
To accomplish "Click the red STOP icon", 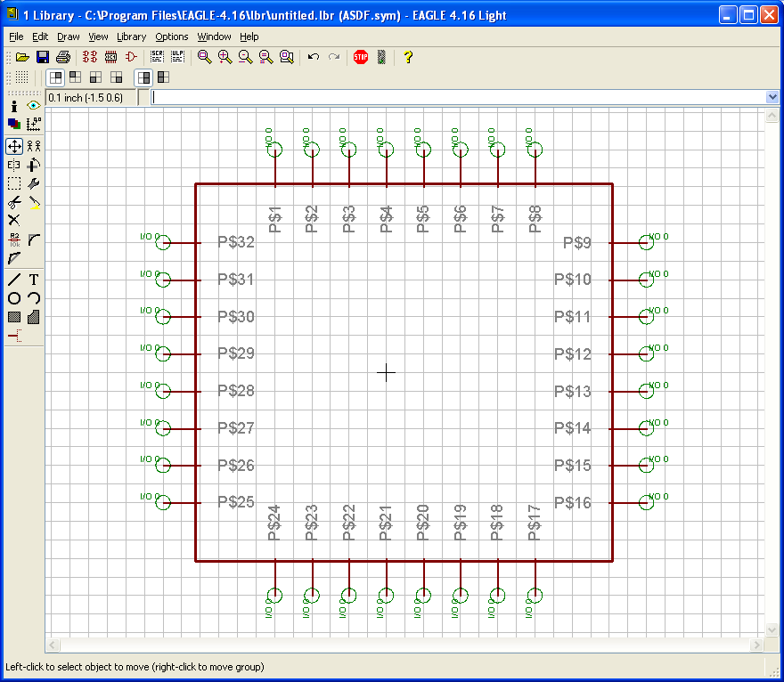I will [361, 57].
